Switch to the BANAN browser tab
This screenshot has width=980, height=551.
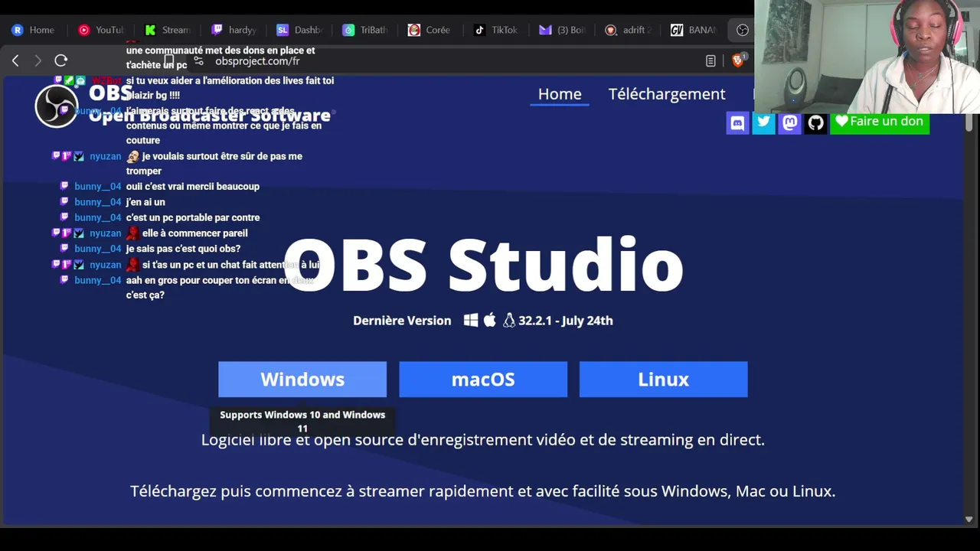coord(694,30)
